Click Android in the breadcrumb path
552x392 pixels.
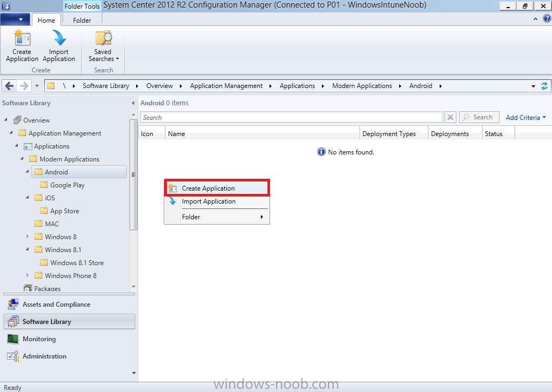coord(421,86)
